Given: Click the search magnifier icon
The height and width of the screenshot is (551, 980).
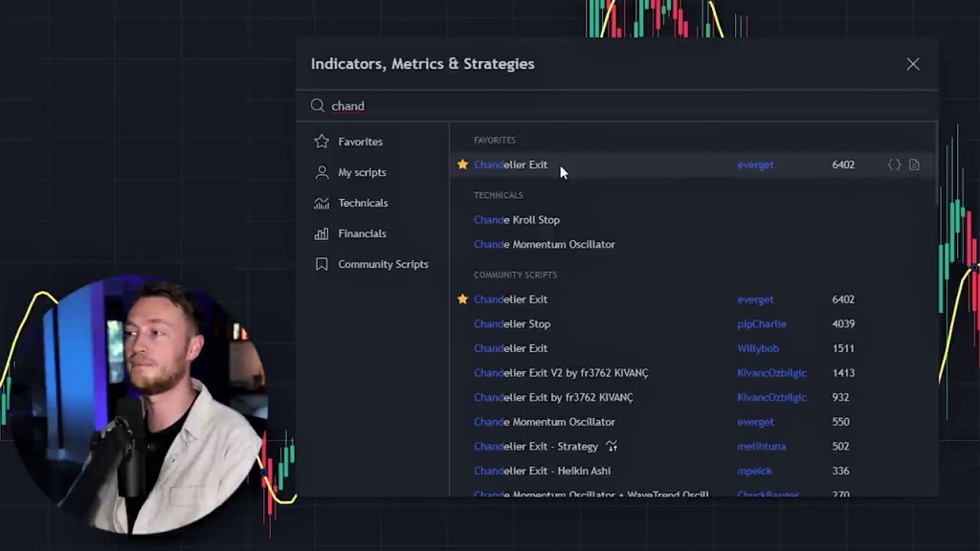Looking at the screenshot, I should pyautogui.click(x=318, y=106).
